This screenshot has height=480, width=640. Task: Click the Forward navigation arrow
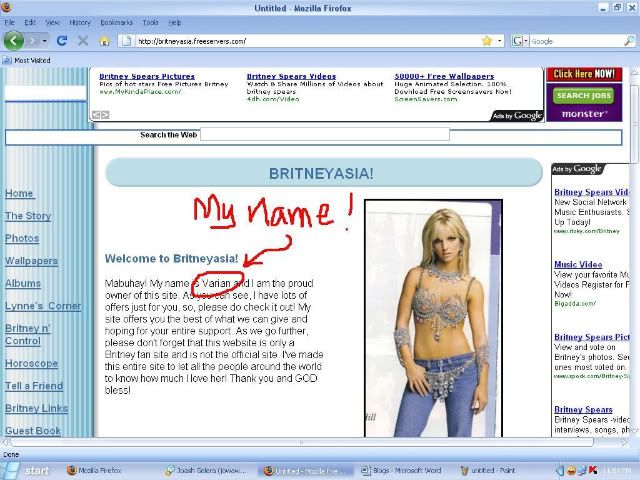tap(34, 41)
